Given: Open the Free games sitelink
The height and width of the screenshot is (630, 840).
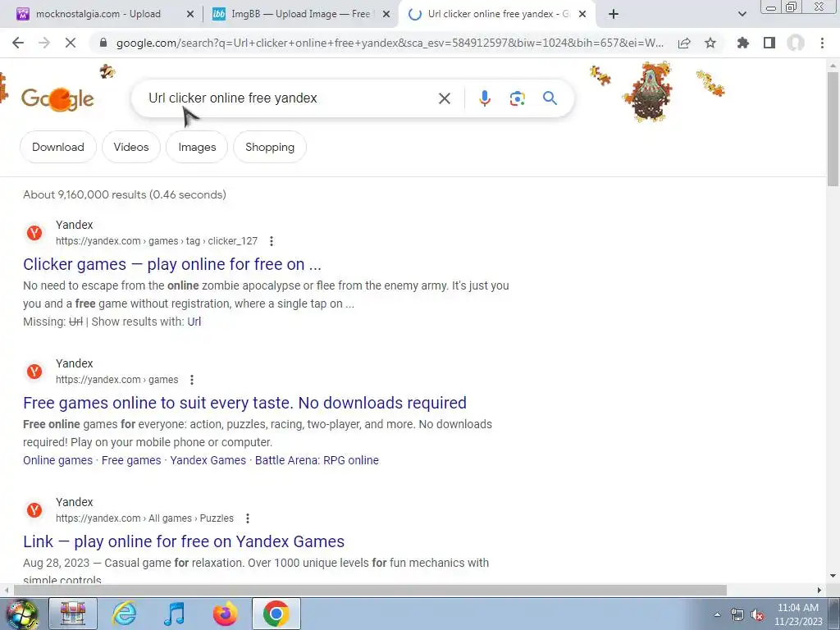Looking at the screenshot, I should 131,460.
